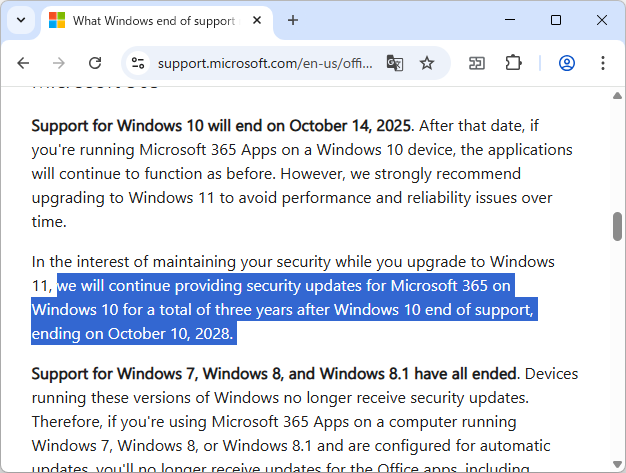Select the 'What Windows end of support' tab
The width and height of the screenshot is (626, 473).
tap(150, 20)
